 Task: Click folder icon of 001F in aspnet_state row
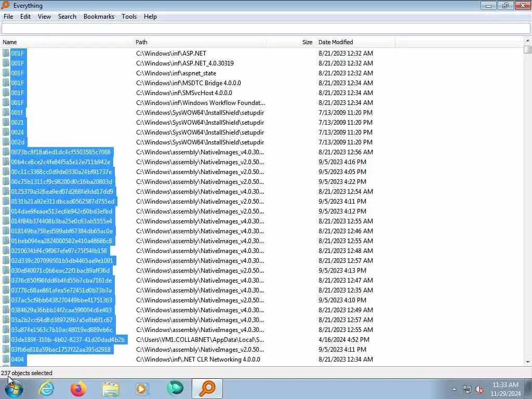coord(6,73)
